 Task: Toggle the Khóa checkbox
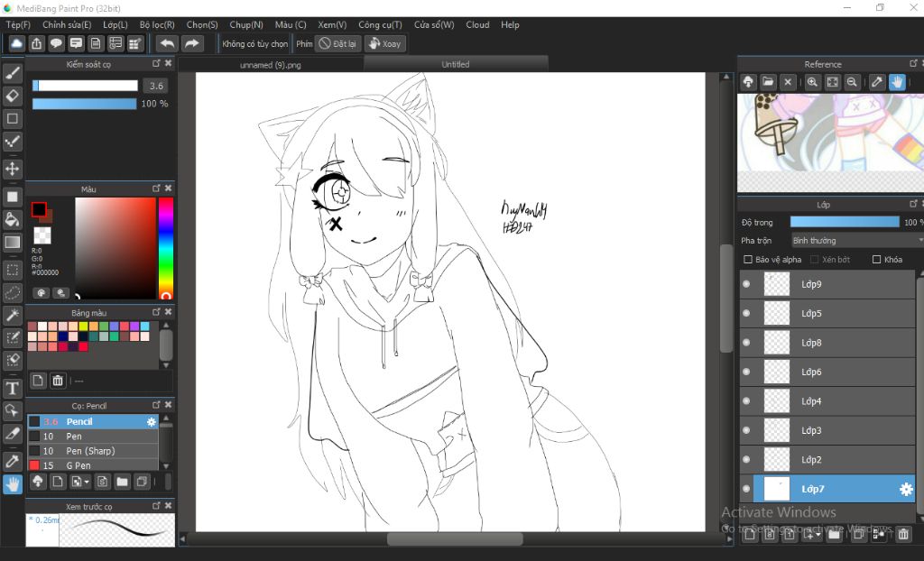tap(876, 259)
